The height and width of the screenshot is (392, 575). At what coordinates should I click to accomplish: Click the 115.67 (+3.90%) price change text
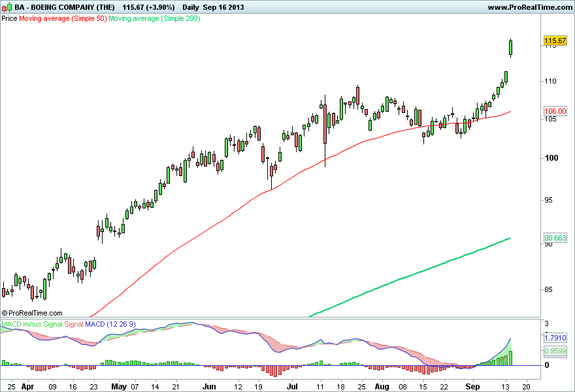tap(148, 7)
